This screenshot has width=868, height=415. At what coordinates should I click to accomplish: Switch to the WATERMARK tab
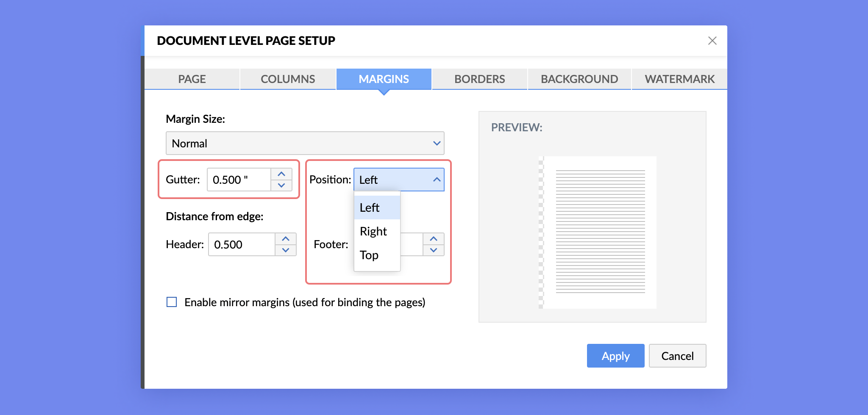(679, 79)
